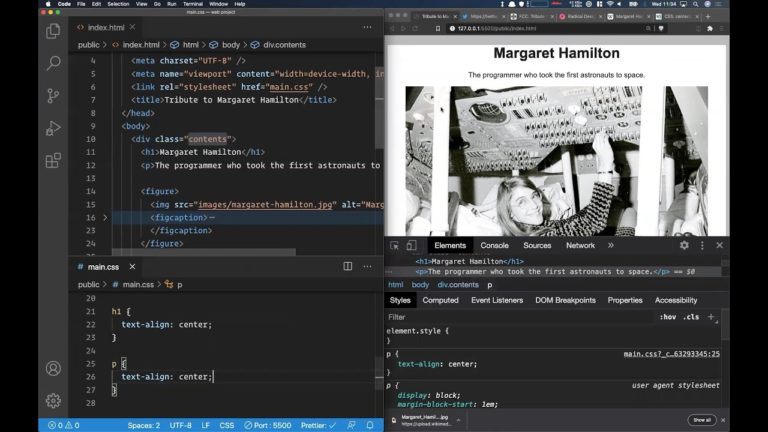Open the Selection menu in menu bar
The height and width of the screenshot is (432, 768).
click(x=118, y=4)
